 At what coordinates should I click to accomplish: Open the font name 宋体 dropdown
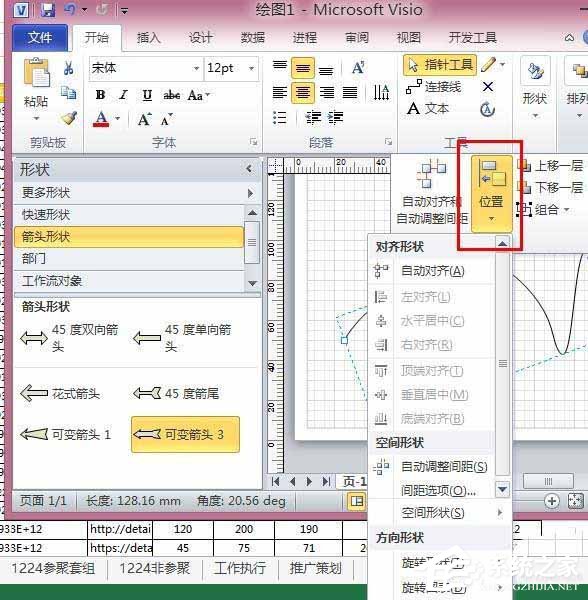[196, 68]
